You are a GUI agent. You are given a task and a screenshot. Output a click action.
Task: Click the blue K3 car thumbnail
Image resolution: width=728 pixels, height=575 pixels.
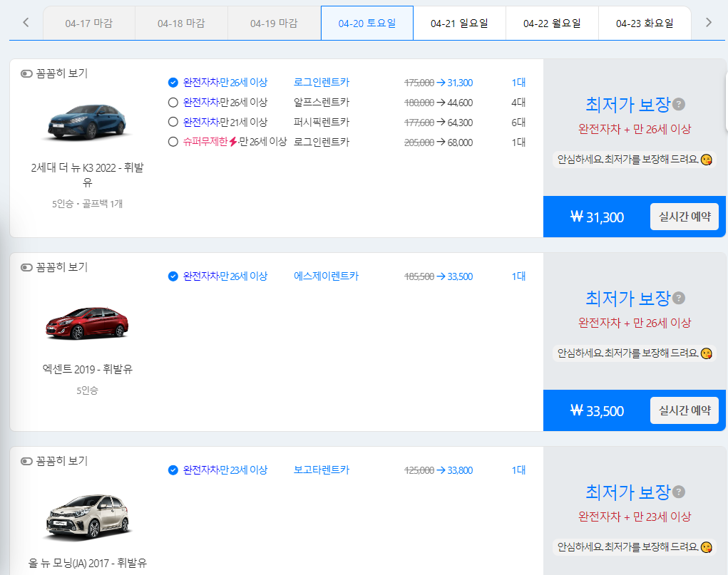tap(87, 122)
